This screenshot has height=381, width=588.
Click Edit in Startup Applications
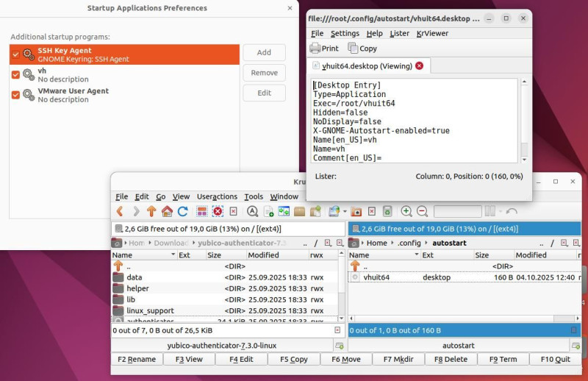point(264,93)
